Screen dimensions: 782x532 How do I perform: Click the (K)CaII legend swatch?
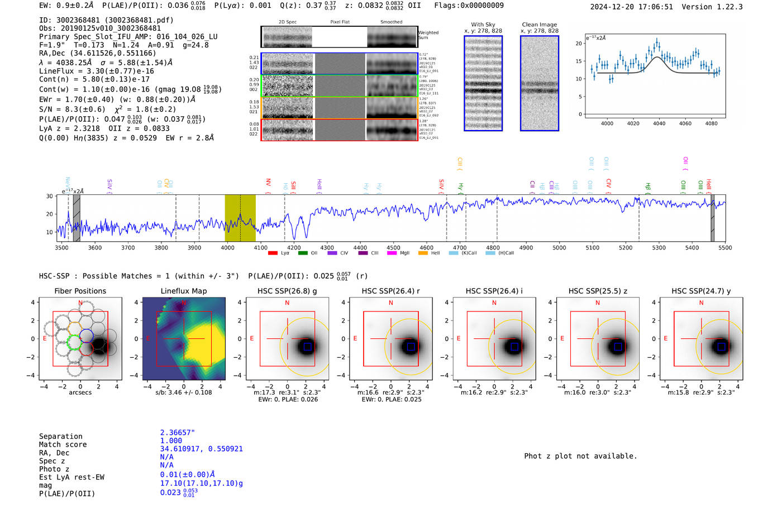[x=454, y=253]
